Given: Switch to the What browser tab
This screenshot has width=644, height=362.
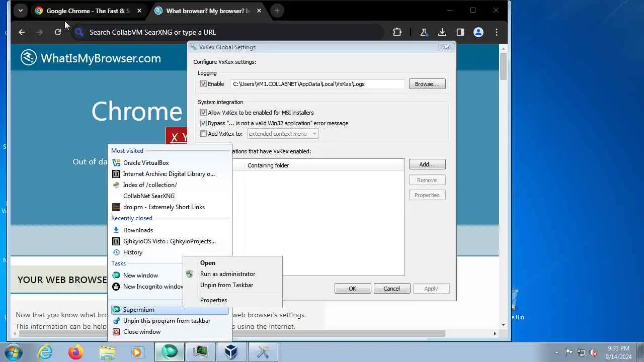Looking at the screenshot, I should point(208,11).
